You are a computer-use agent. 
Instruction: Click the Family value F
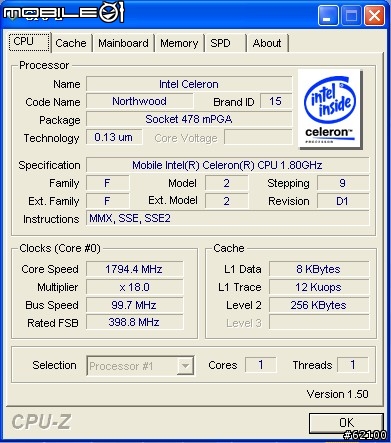107,183
